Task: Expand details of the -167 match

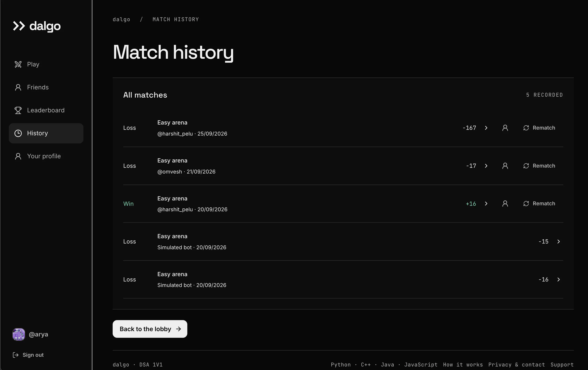Action: pyautogui.click(x=486, y=128)
